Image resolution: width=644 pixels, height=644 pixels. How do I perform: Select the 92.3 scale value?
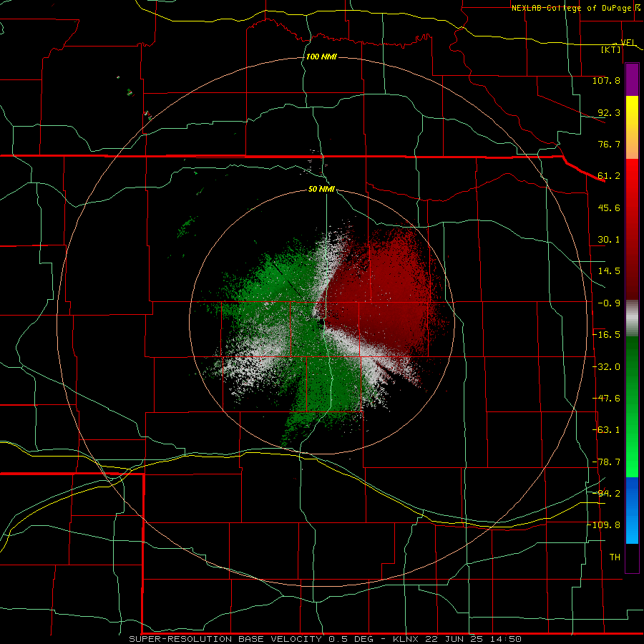(x=609, y=112)
